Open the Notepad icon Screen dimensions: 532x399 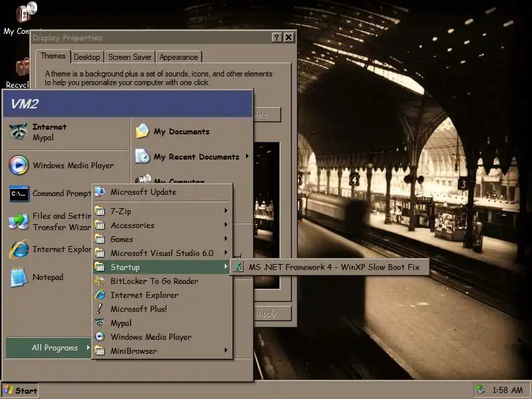pos(19,277)
